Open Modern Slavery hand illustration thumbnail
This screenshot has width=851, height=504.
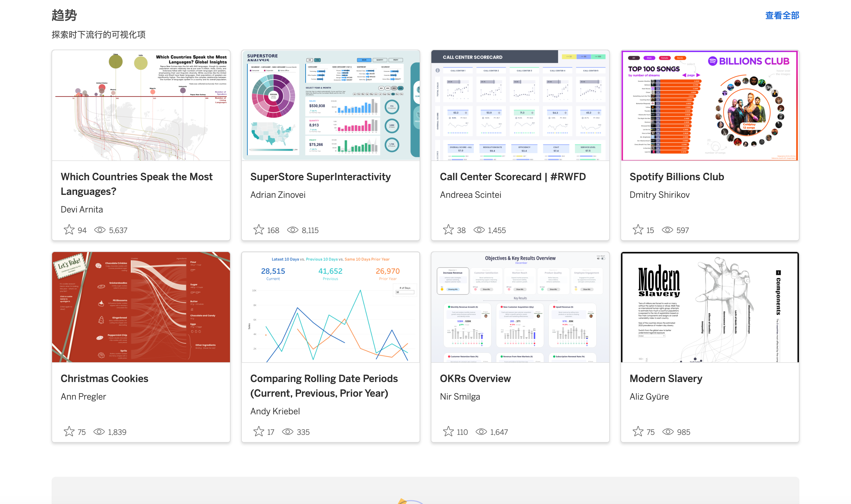pyautogui.click(x=710, y=307)
